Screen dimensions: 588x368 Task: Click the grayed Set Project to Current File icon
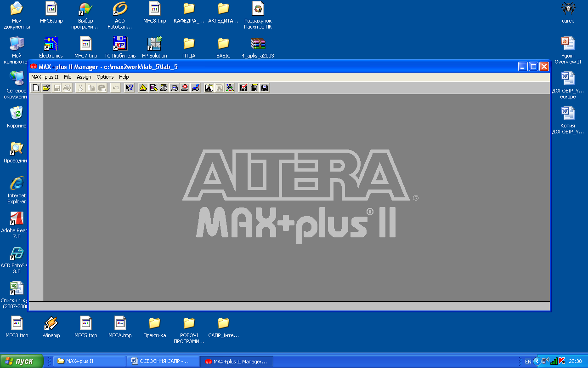coord(220,87)
